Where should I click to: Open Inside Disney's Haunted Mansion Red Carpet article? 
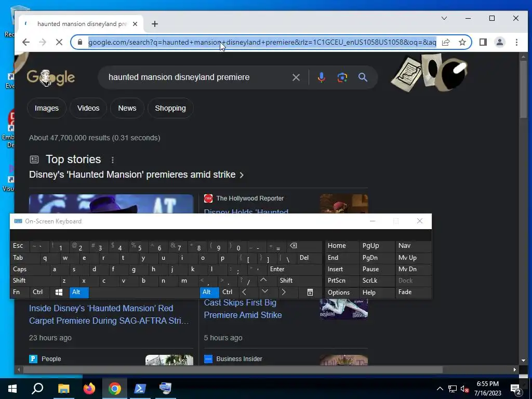pyautogui.click(x=109, y=314)
